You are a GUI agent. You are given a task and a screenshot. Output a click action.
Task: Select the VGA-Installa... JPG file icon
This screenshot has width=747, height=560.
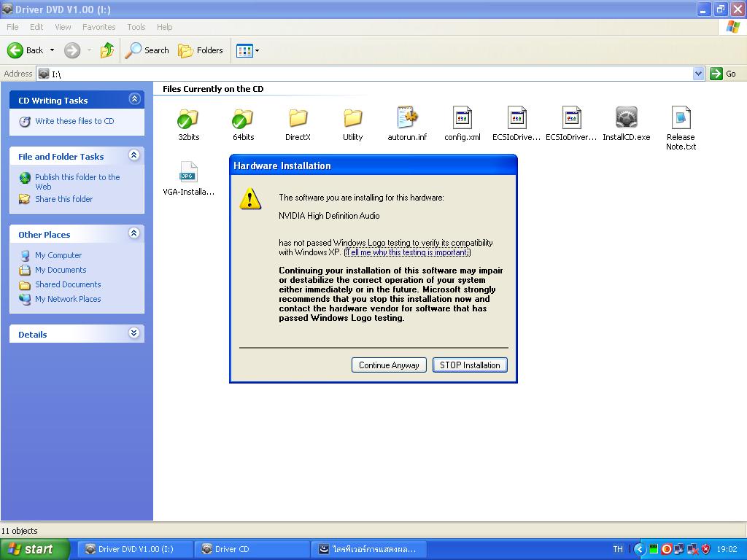point(189,172)
